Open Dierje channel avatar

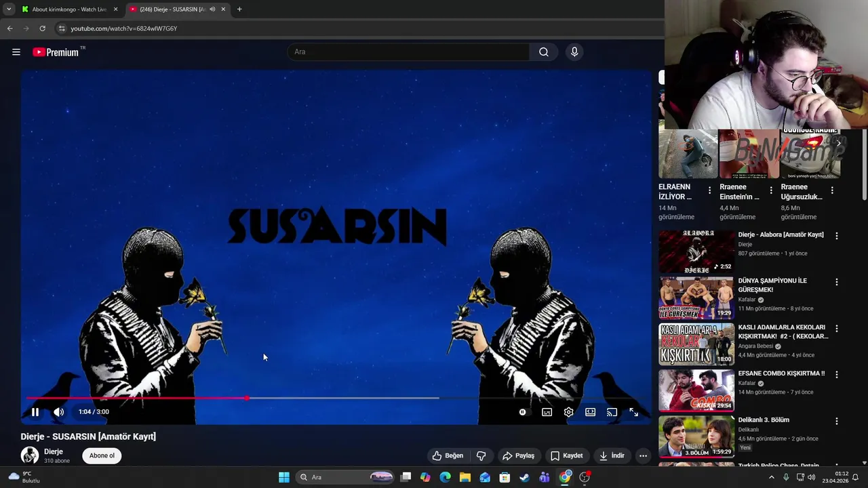coord(30,455)
